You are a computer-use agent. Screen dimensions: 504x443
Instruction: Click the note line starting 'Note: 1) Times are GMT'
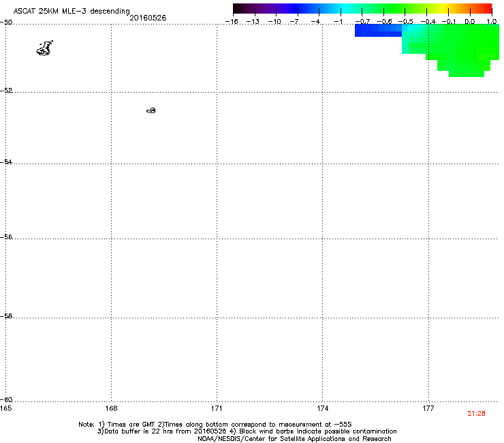tap(215, 425)
